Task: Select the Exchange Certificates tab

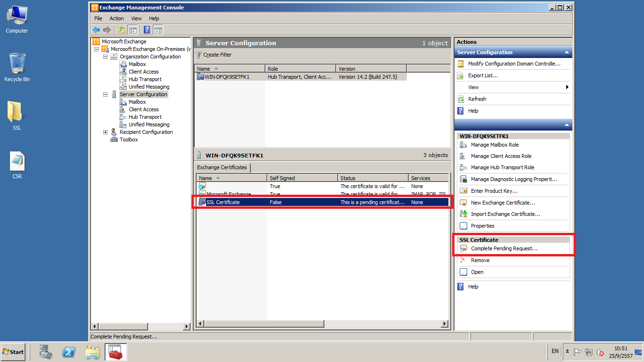Action: [x=222, y=167]
